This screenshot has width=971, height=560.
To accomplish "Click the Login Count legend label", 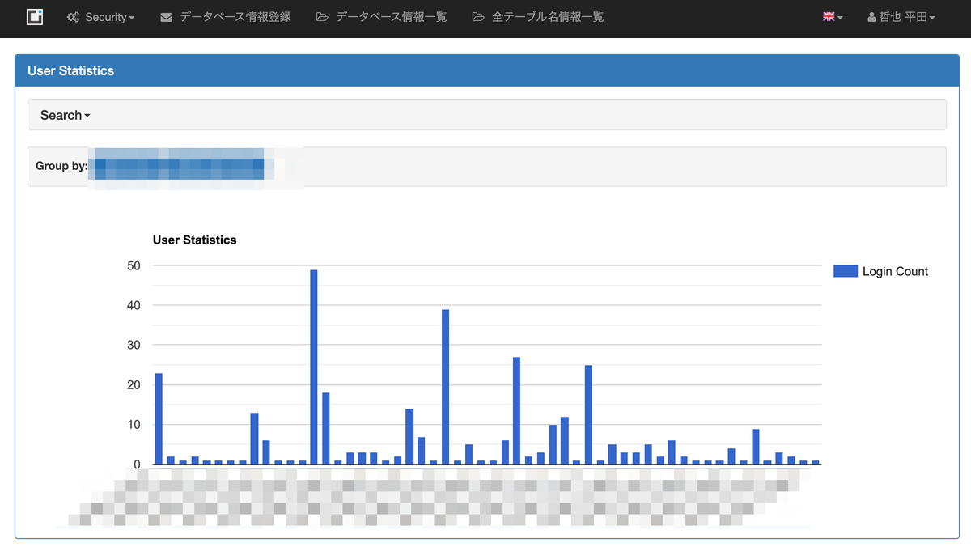I will coord(895,271).
